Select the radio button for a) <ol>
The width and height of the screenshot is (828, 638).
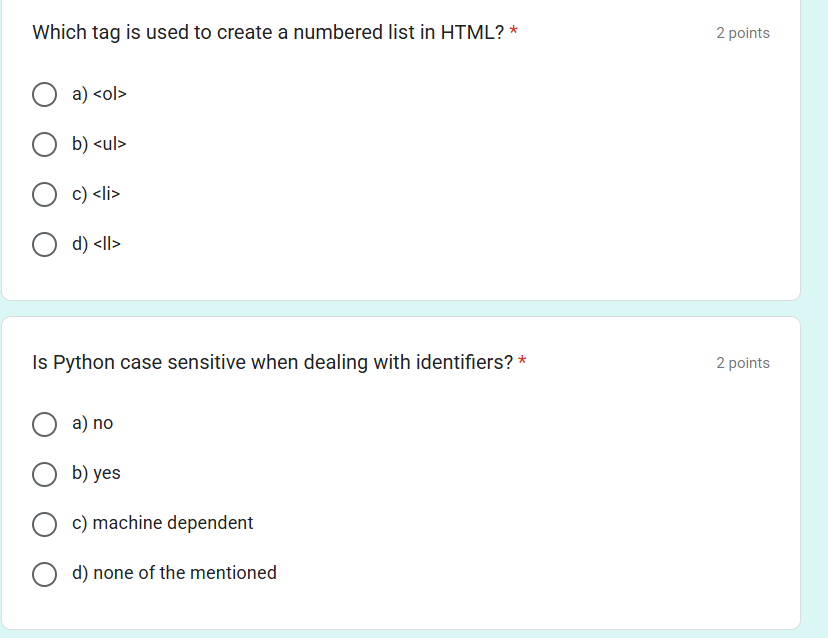44,95
